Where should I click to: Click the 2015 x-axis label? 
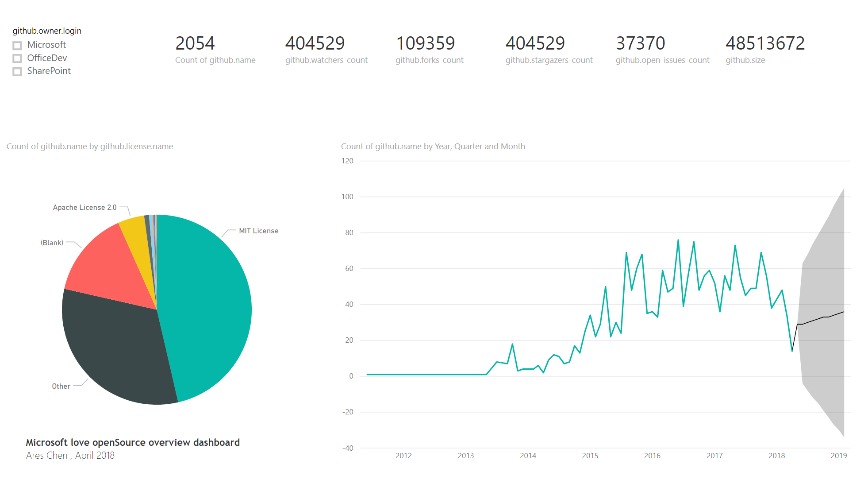(590, 456)
